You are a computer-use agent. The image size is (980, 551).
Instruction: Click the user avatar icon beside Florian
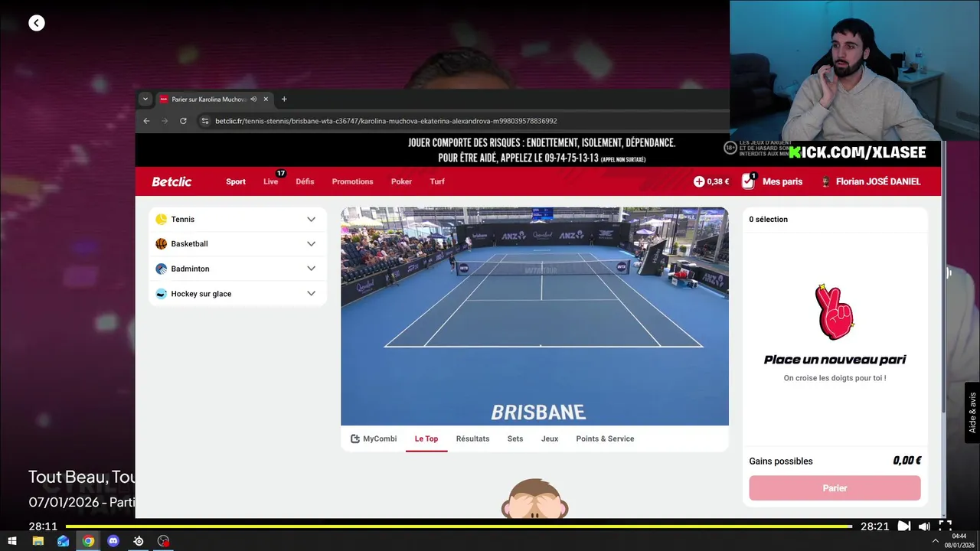825,181
